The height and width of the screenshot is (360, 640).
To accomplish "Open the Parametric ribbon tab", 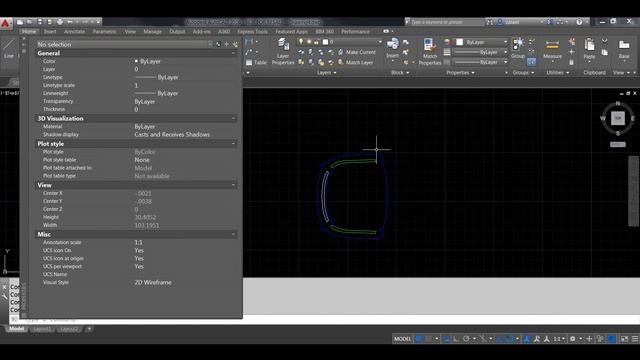I will (104, 31).
